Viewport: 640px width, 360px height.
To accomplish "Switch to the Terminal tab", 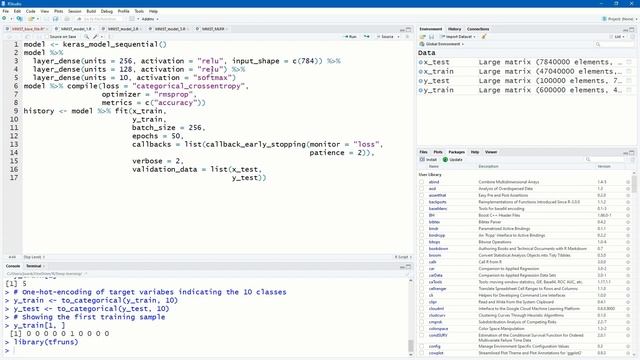I will coord(33,266).
